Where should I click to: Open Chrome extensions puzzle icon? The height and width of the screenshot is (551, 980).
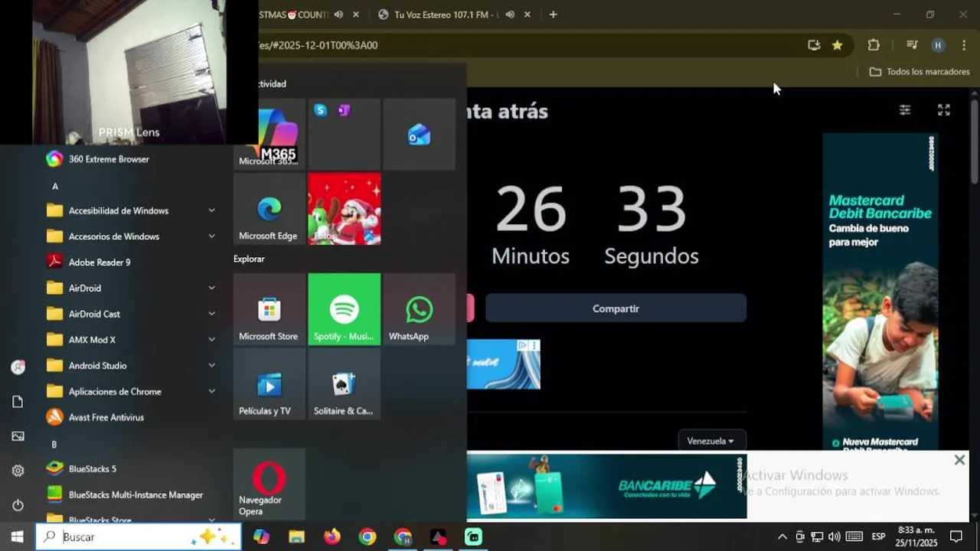(x=874, y=45)
